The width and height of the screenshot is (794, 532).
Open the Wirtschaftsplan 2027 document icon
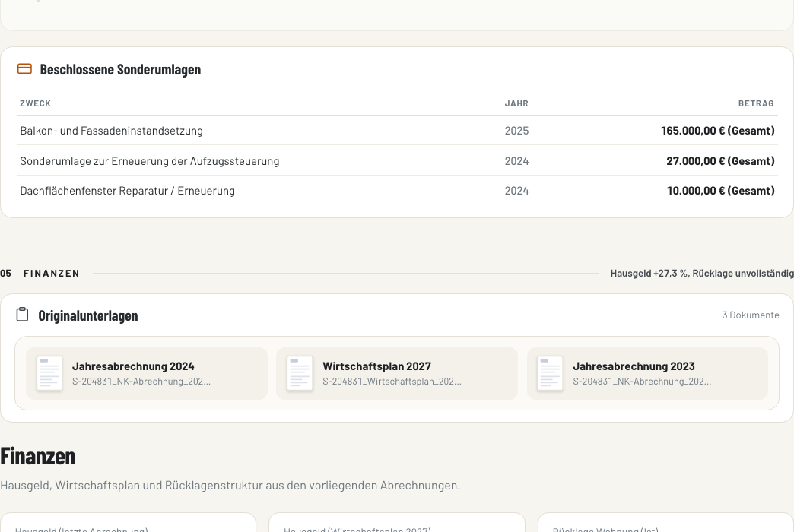(300, 374)
